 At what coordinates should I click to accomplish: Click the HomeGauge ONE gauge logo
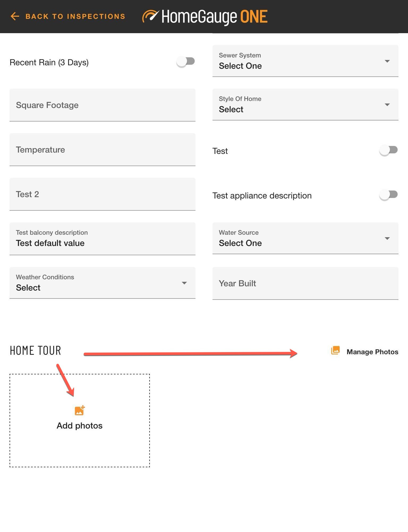(150, 16)
